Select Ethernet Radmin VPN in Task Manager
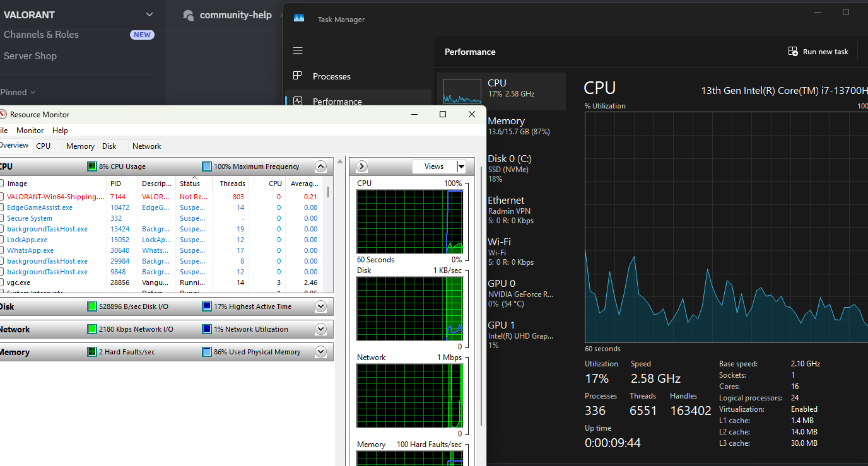This screenshot has width=868, height=466. (x=501, y=210)
